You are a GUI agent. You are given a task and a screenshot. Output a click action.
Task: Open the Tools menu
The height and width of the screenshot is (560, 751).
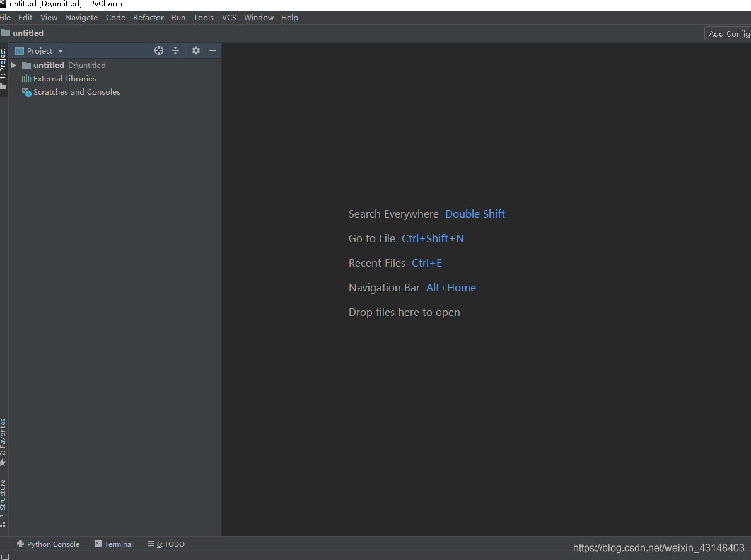(203, 17)
